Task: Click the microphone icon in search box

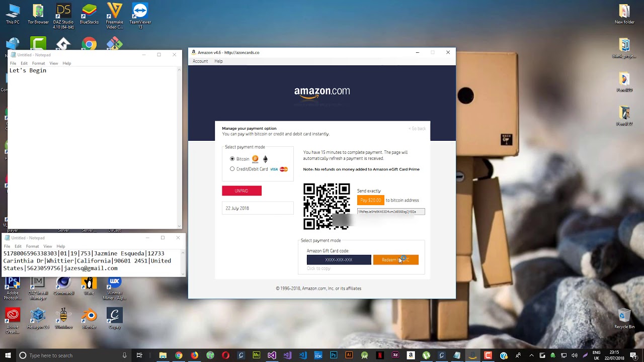Action: [x=124, y=355]
